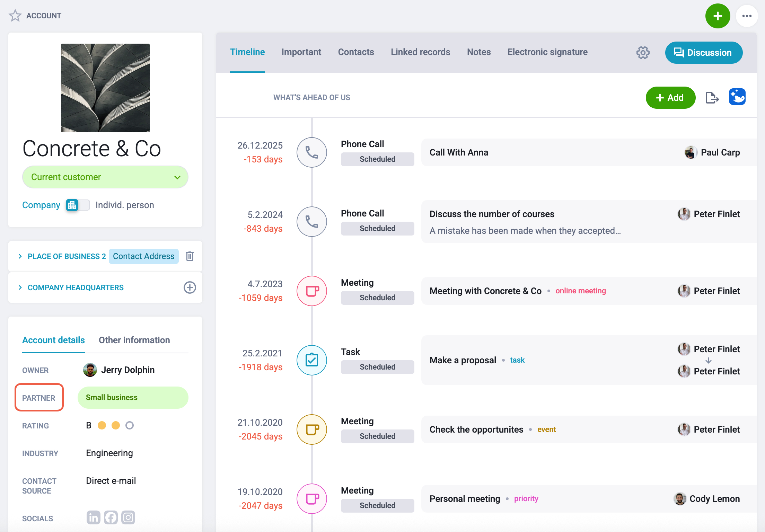The width and height of the screenshot is (765, 532).
Task: Open the three-dots more options menu
Action: [x=747, y=16]
